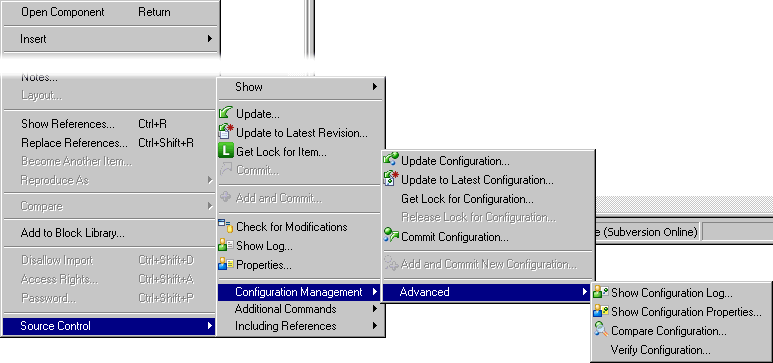The height and width of the screenshot is (363, 773).
Task: Expand the Compare submenu arrow
Action: pos(210,206)
